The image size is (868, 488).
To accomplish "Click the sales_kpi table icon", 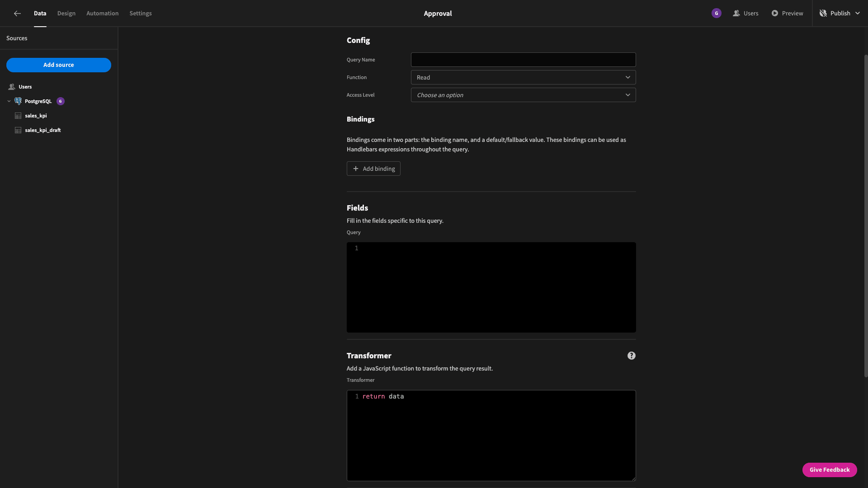I will pos(18,116).
